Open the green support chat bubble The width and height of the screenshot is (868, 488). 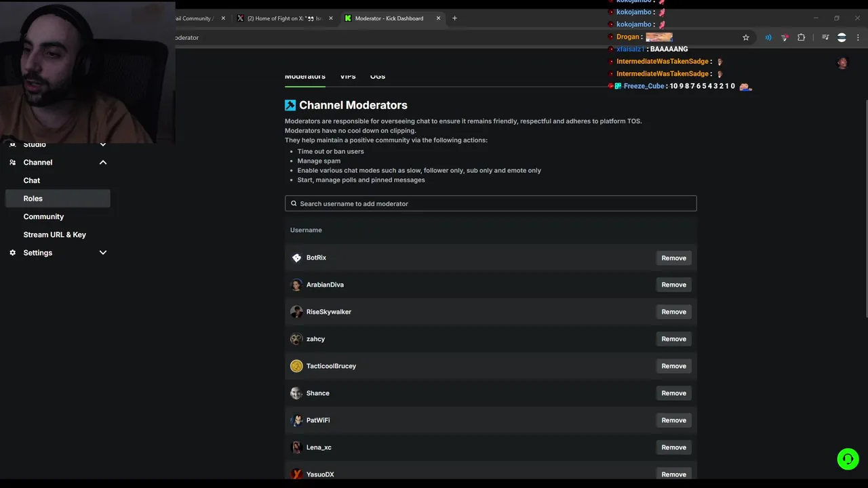(848, 459)
